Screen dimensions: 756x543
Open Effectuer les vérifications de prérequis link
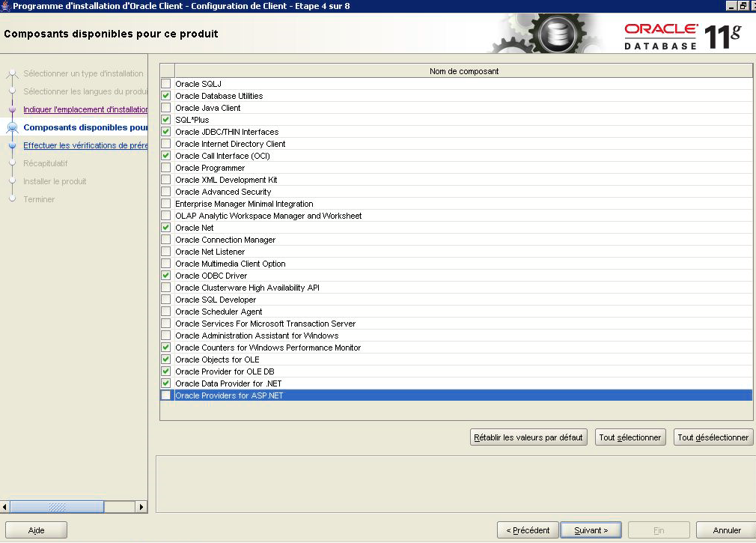point(85,145)
